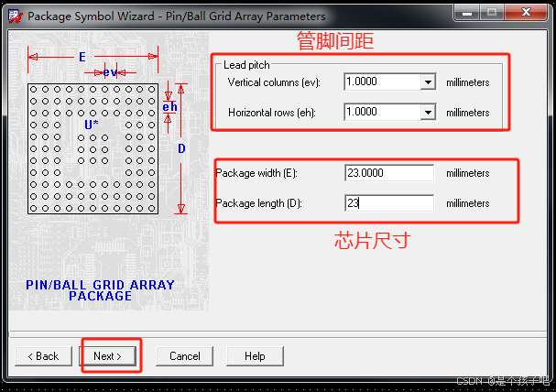Go to the next wizard step
556x392 pixels.
tap(107, 356)
